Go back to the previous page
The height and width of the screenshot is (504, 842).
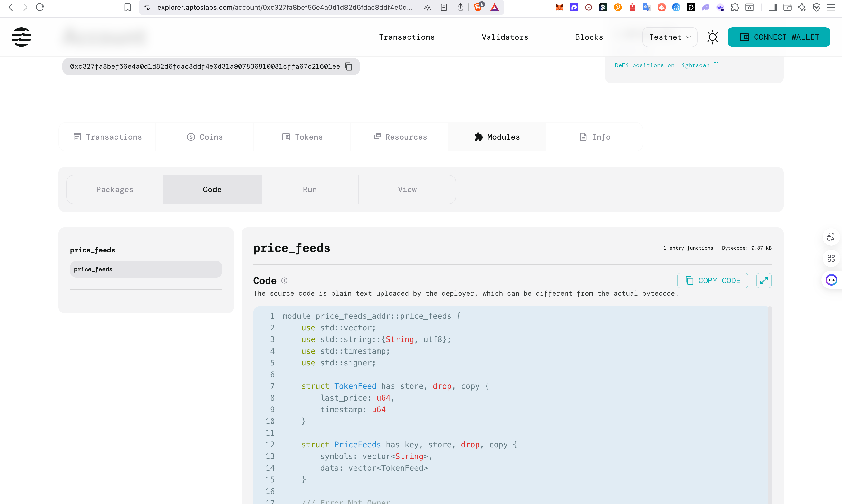point(11,7)
